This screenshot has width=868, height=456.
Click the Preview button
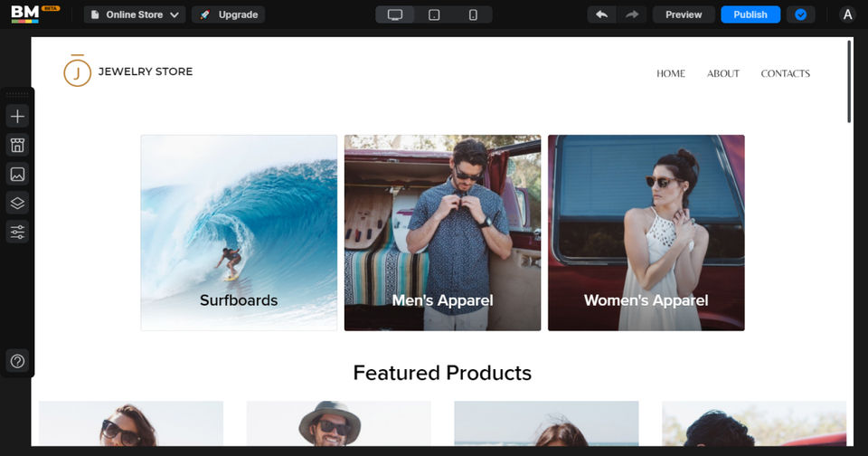click(684, 14)
